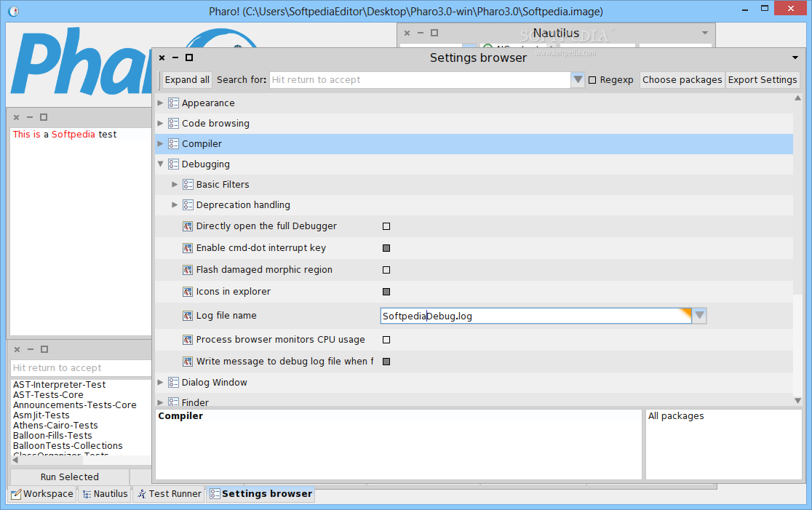Disable Enable cmd-dot interrupt key checkbox

tap(386, 248)
